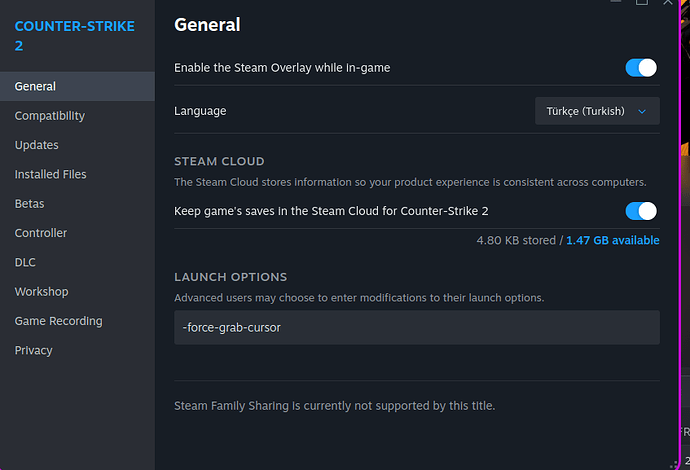The width and height of the screenshot is (690, 470).
Task: Click the General page heading
Action: tap(207, 25)
